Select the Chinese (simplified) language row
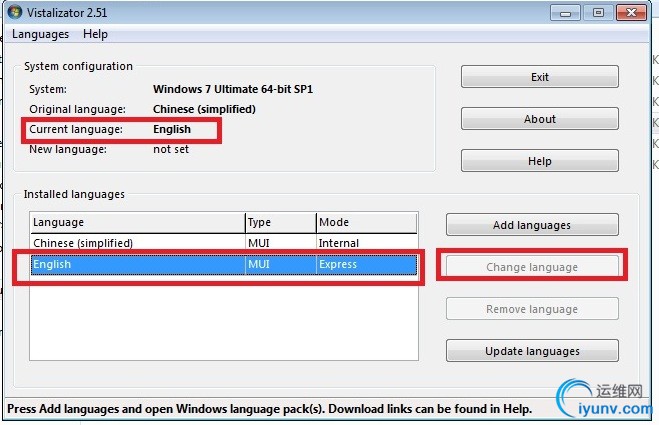659x425 pixels. (224, 243)
